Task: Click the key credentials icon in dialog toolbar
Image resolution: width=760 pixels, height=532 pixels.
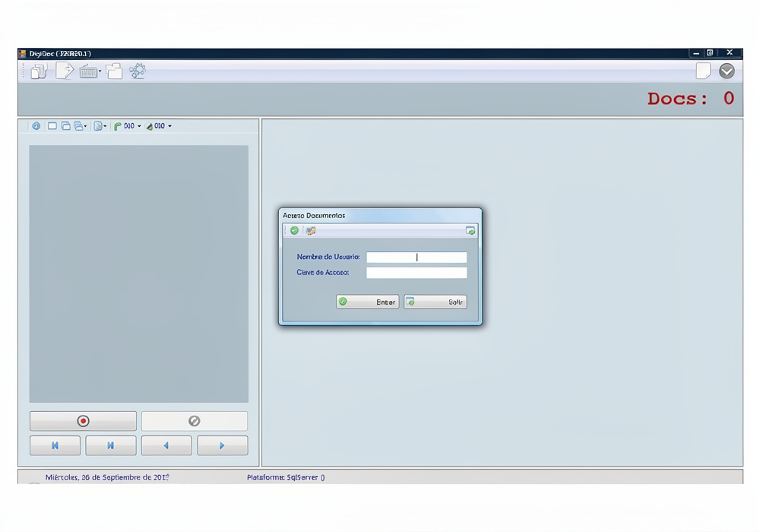Action: click(311, 230)
